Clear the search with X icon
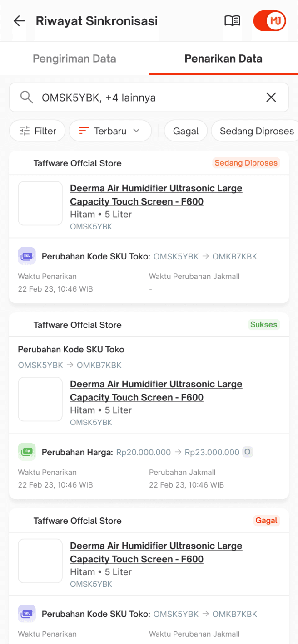The height and width of the screenshot is (644, 298). point(271,97)
